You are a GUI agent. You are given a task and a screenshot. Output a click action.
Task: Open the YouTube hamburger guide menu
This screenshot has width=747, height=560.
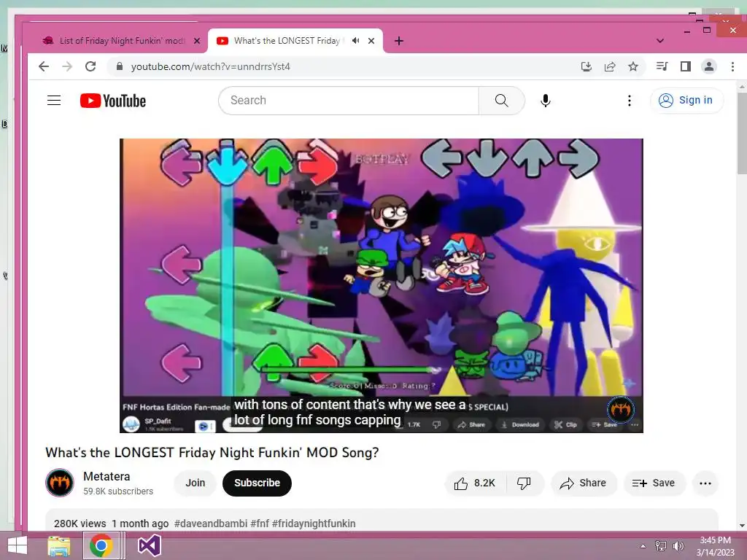pyautogui.click(x=54, y=101)
